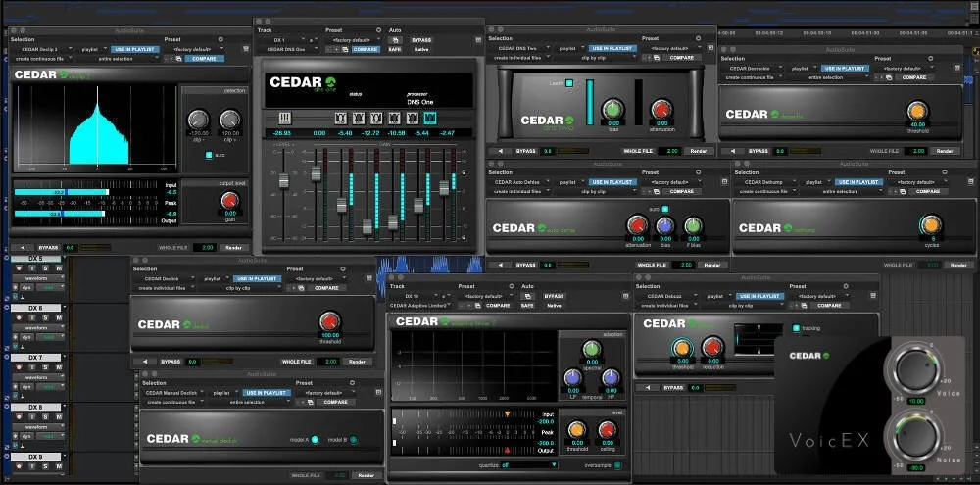Screen dimensions: 980x485
Task: Open 'create continuous file' dropdown in Declip
Action: point(44,58)
